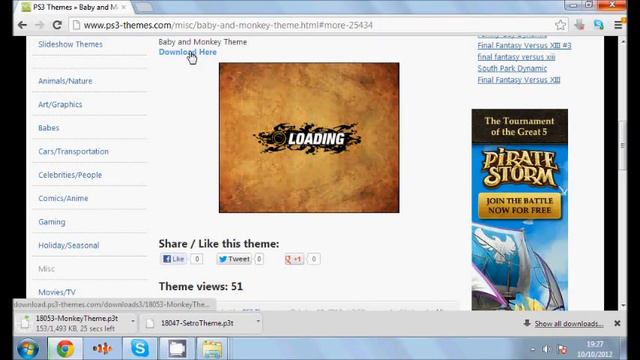Click the 'Theme views: 51' text
The image size is (640, 360).
pyautogui.click(x=200, y=287)
